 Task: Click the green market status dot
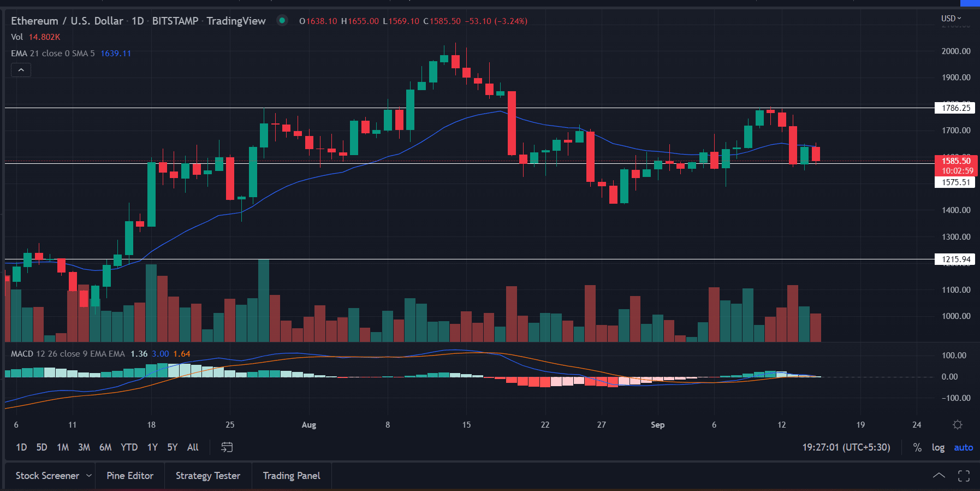282,21
